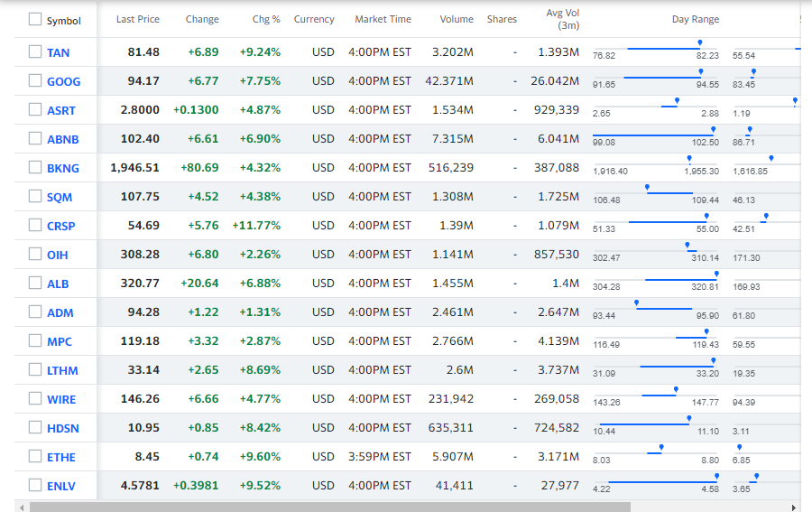Open the TAN ticker link
812x512 pixels.
(58, 53)
